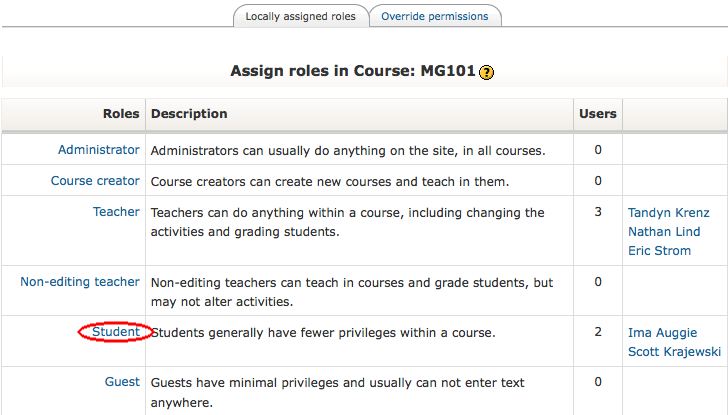The image size is (728, 415).
Task: Click on teacher Eric Strom
Action: point(659,251)
